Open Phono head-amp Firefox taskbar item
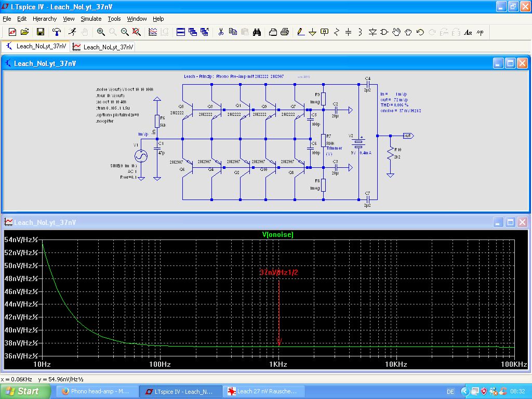The width and height of the screenshot is (532, 399). [x=96, y=391]
